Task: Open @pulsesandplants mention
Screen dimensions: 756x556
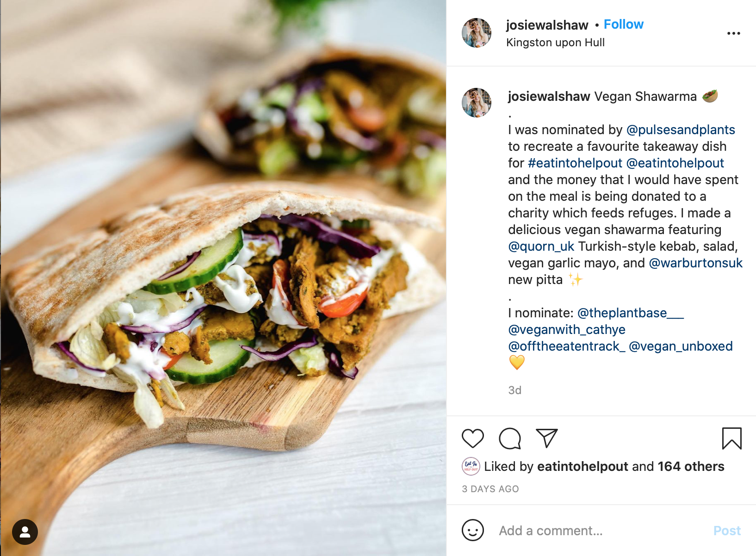Action: [x=680, y=130]
